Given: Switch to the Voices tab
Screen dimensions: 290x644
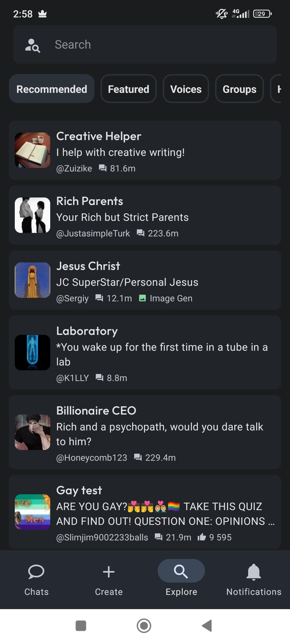Looking at the screenshot, I should pyautogui.click(x=186, y=89).
